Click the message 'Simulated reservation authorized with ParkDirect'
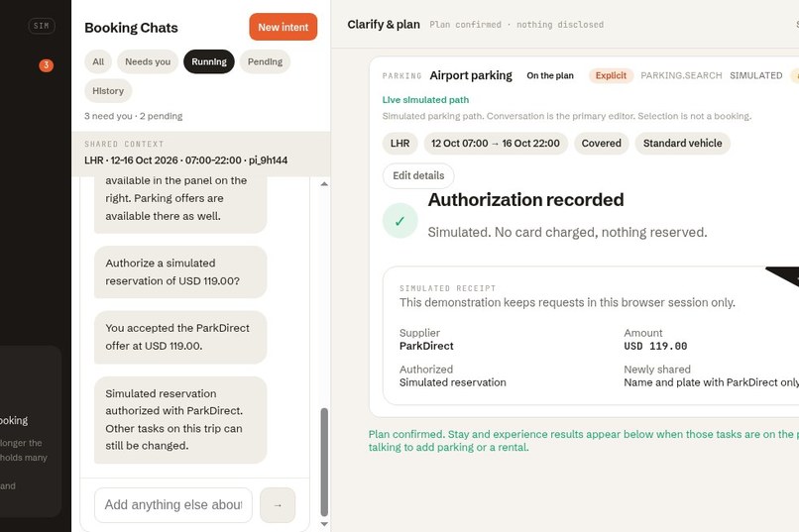This screenshot has height=532, width=799. [x=180, y=419]
